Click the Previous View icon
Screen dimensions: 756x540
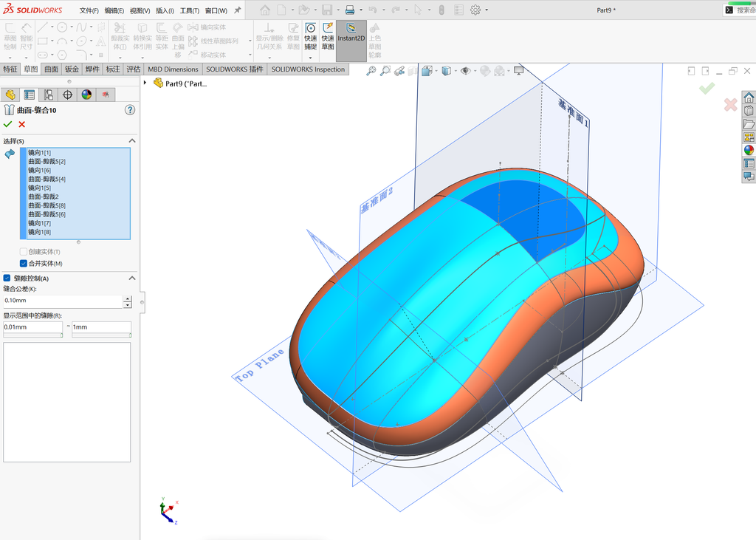[399, 71]
